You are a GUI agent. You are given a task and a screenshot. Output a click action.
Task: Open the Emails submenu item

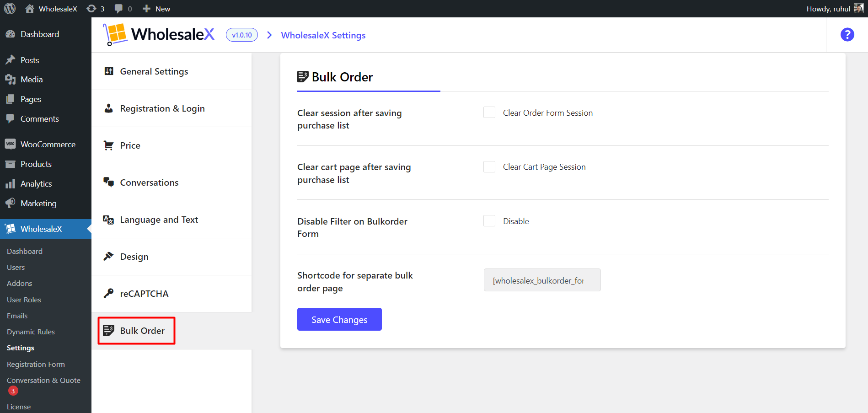(x=17, y=316)
